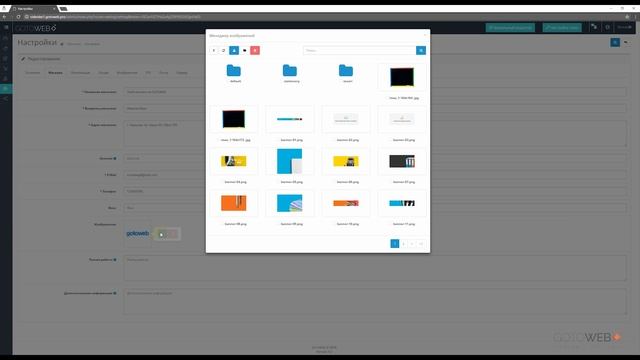Click second teal button in the admin header
Image resolution: width=640 pixels, height=360 pixels.
(562, 27)
